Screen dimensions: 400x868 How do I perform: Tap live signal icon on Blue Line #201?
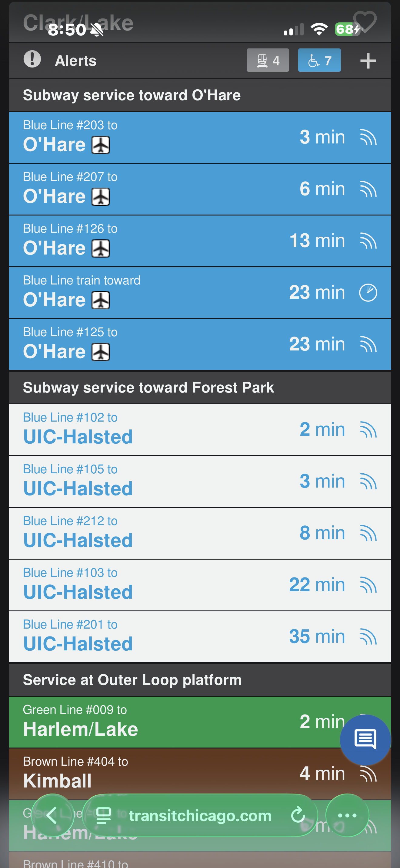click(x=368, y=637)
